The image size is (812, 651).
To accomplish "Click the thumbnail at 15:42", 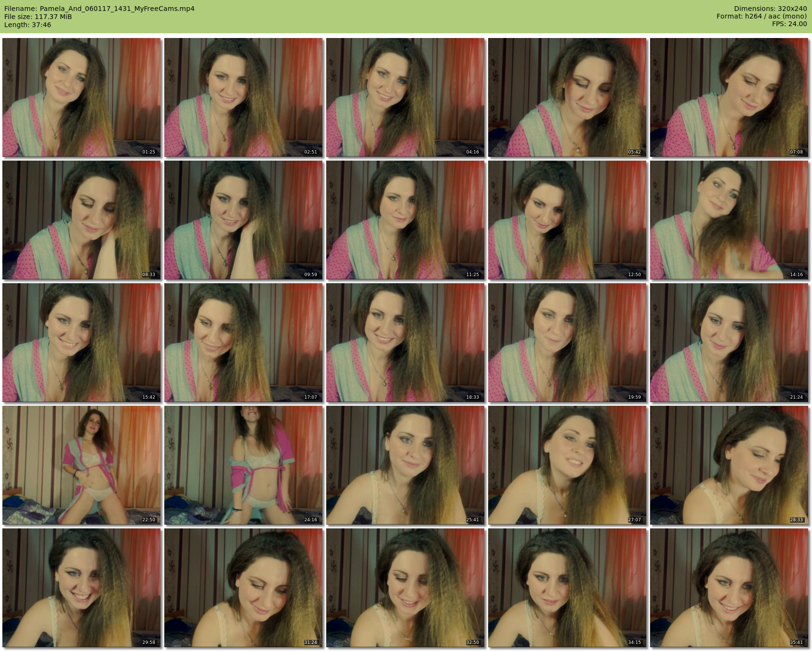I will coord(81,343).
